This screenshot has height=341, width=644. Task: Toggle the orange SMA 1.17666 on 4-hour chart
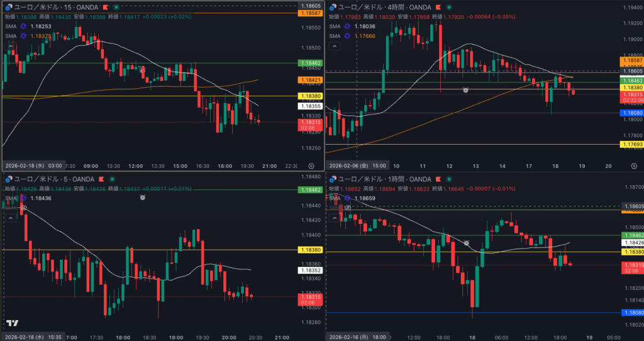[x=347, y=36]
